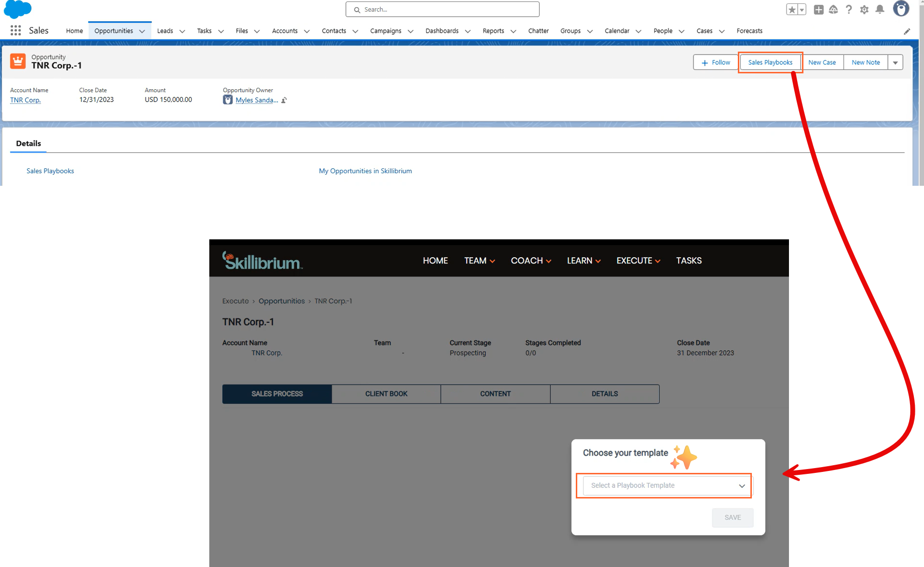Viewport: 924px width, 567px height.
Task: Expand the Campaigns tab dropdown chevron
Action: click(x=410, y=31)
